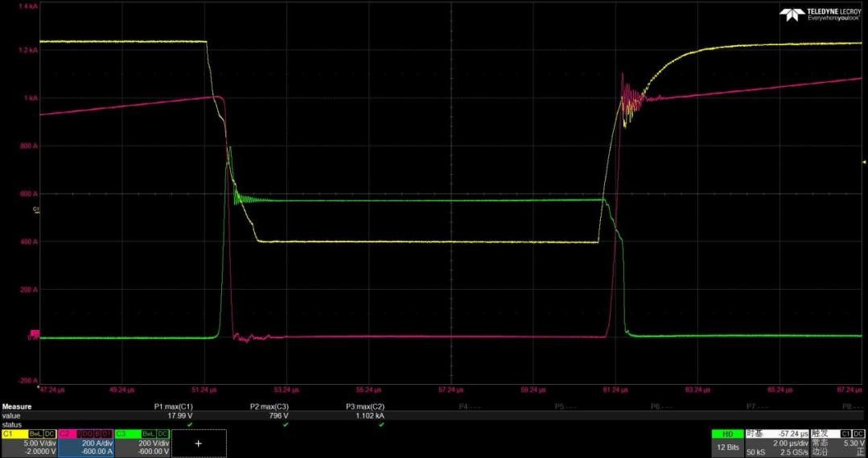Open the C1 channel descriptor box
The width and height of the screenshot is (868, 458).
[x=28, y=443]
